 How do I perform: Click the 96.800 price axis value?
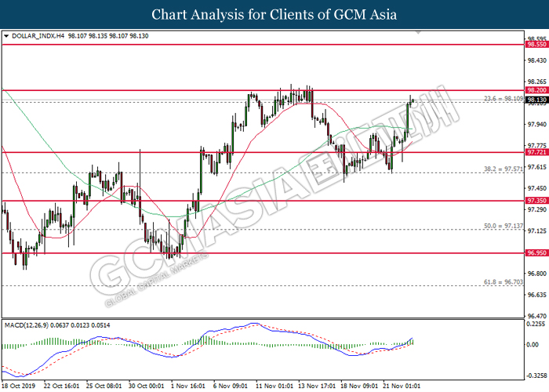[537, 274]
